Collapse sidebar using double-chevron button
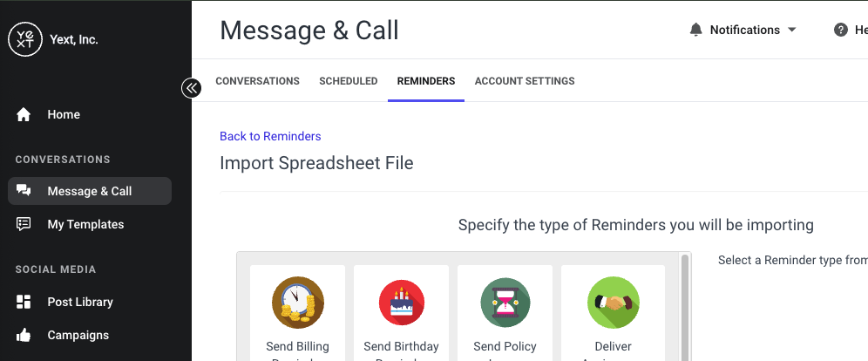 click(192, 88)
